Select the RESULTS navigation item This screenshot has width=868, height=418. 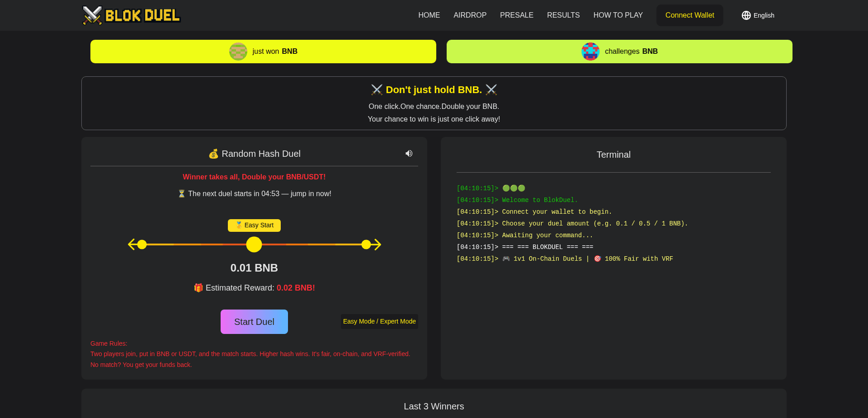[563, 15]
